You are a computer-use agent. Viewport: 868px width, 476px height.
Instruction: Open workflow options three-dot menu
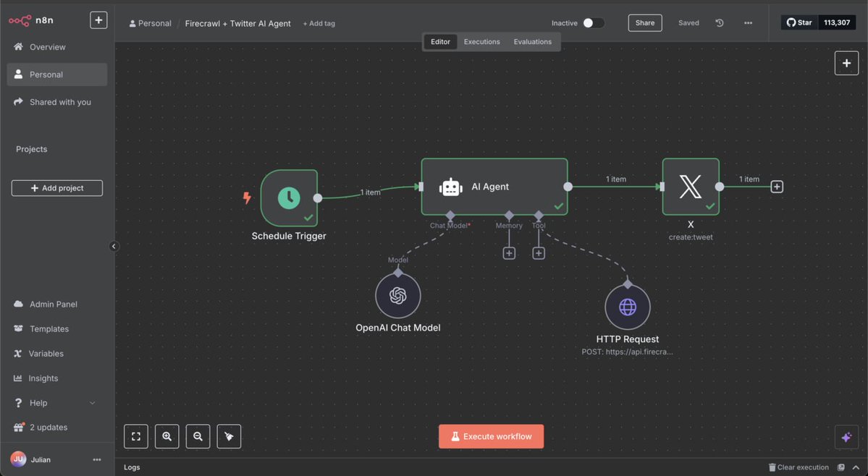(x=748, y=22)
